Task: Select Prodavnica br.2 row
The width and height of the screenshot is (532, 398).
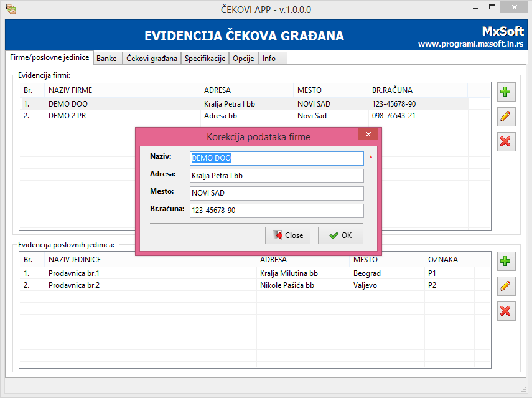Action: click(247, 285)
